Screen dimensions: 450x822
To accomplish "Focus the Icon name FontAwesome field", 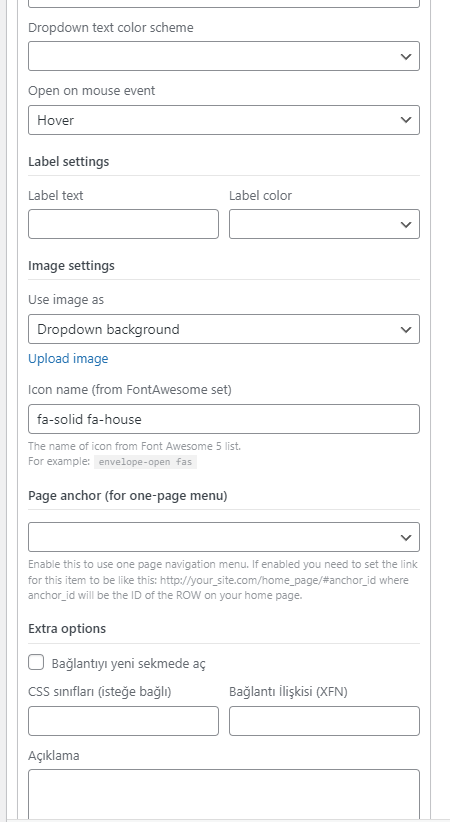I will (x=223, y=419).
